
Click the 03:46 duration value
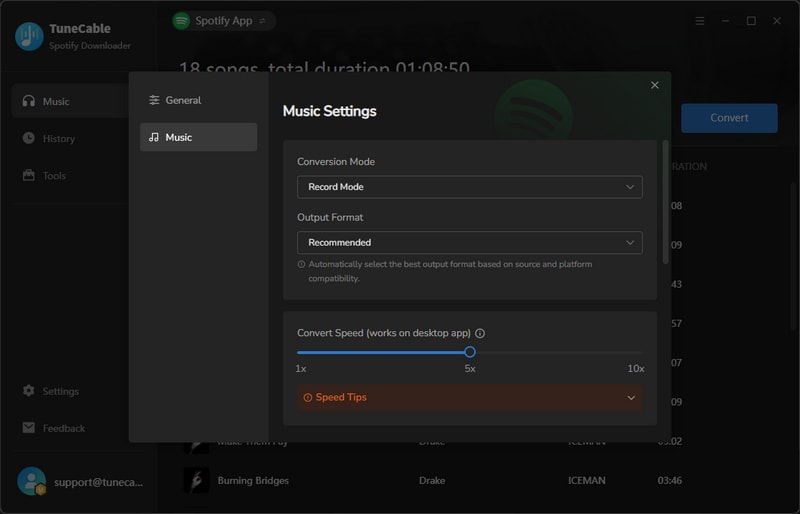click(x=669, y=481)
